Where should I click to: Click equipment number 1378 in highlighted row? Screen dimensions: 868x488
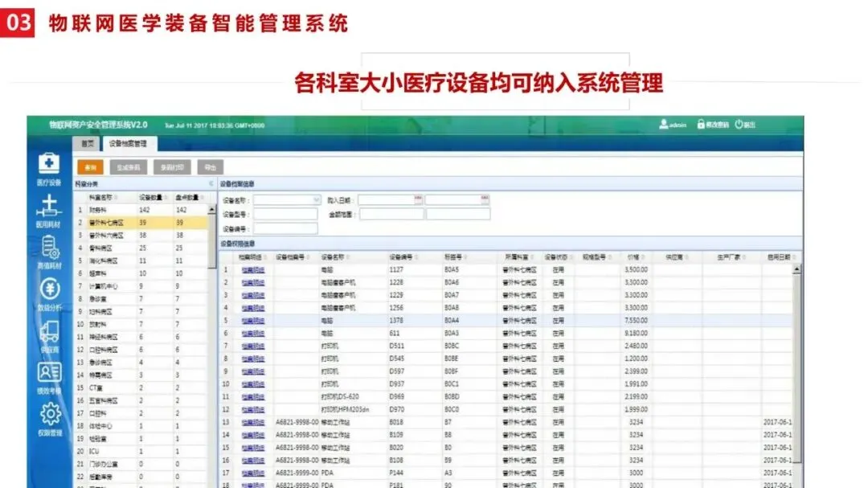pos(396,321)
